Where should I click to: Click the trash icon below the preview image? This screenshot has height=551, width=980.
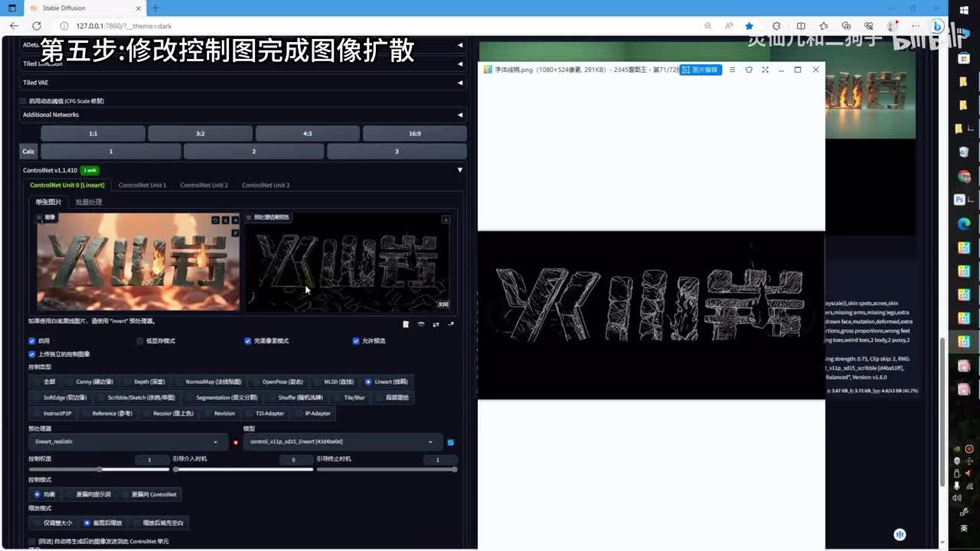[406, 324]
